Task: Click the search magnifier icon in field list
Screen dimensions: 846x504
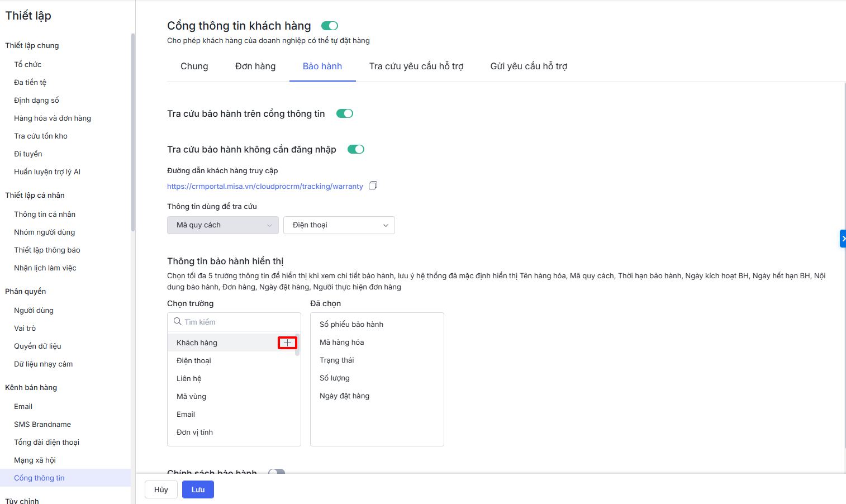Action: point(177,321)
